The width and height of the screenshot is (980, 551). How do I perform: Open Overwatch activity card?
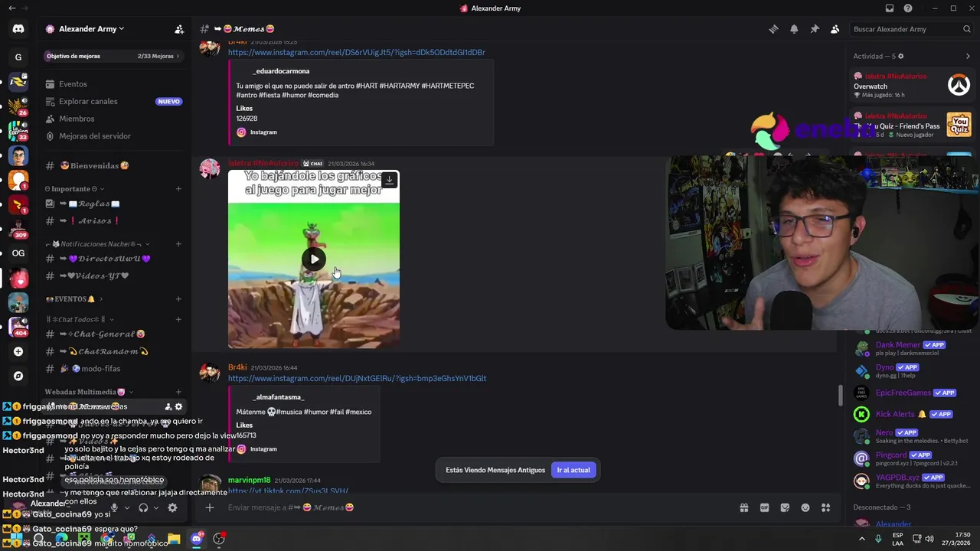tap(912, 85)
